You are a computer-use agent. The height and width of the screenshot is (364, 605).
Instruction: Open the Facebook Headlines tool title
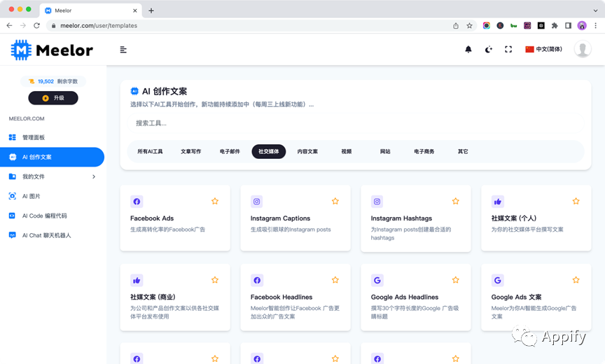point(281,297)
